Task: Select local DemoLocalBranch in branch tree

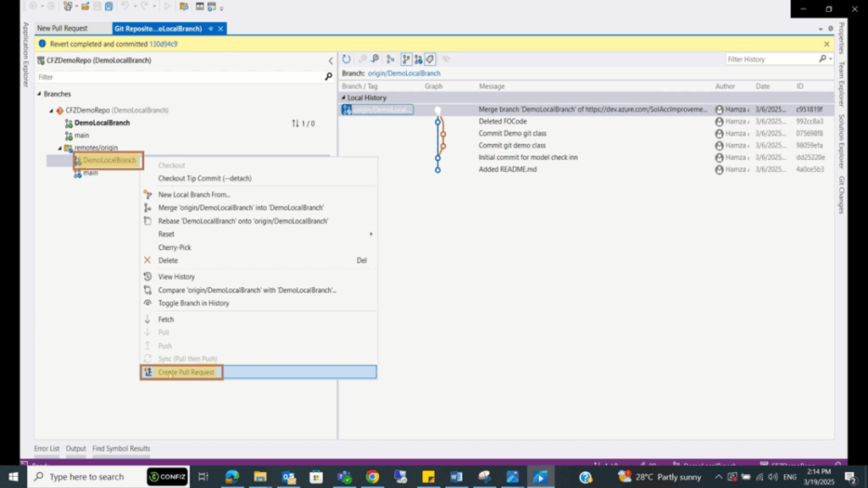Action: [x=102, y=123]
